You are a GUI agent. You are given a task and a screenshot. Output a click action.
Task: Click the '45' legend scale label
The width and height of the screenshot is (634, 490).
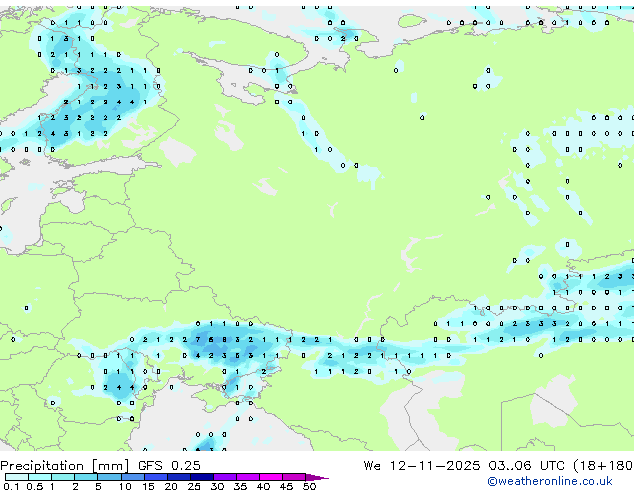(x=286, y=486)
